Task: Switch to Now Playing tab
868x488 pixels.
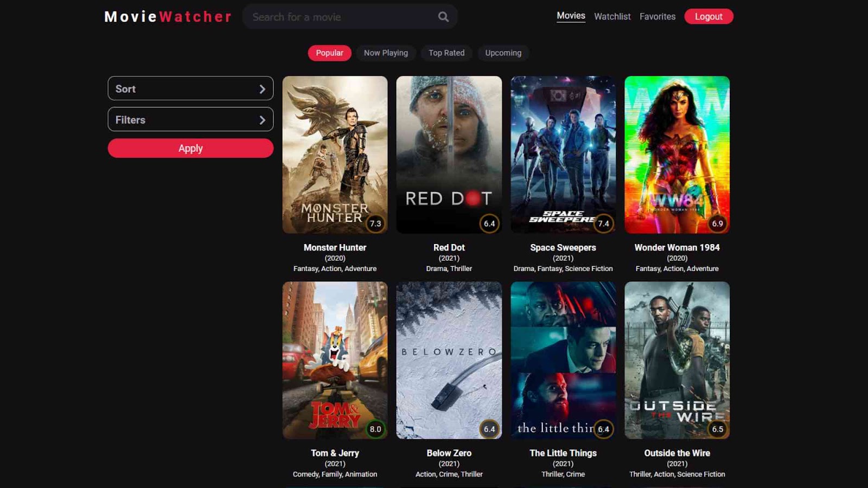Action: 386,53
